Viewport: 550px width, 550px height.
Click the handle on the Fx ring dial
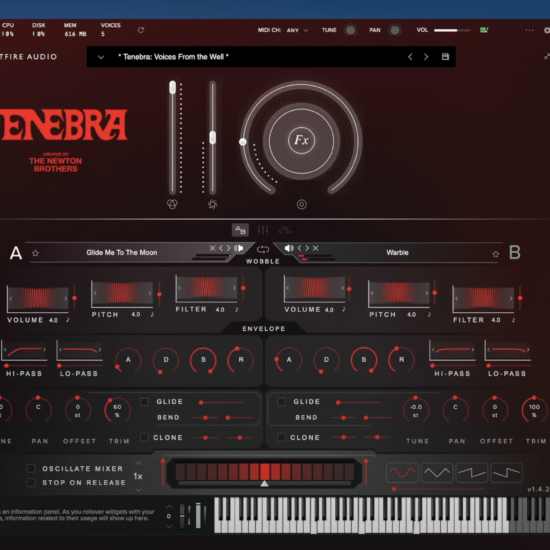(x=242, y=142)
